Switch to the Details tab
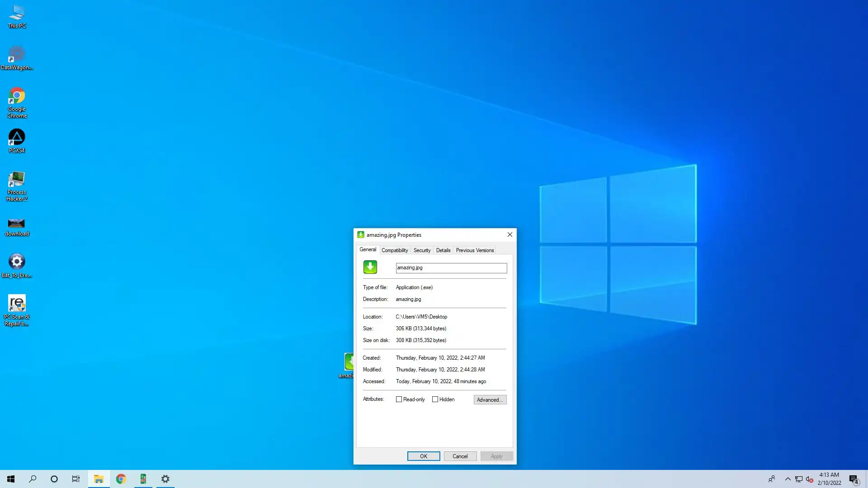 (443, 250)
